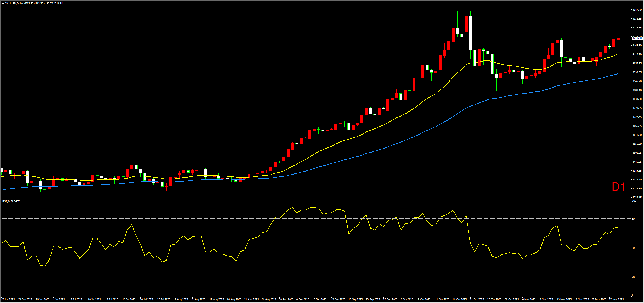Click the red D1 timeframe label

coord(619,187)
